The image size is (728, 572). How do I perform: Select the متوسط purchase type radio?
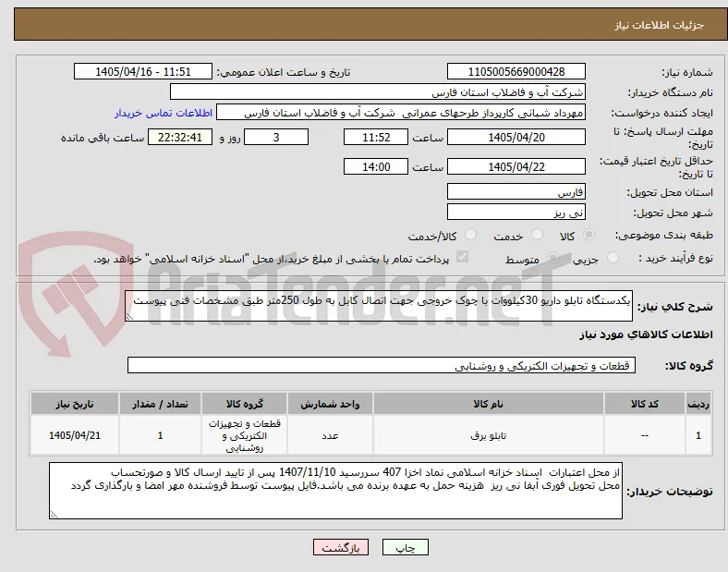click(x=552, y=257)
